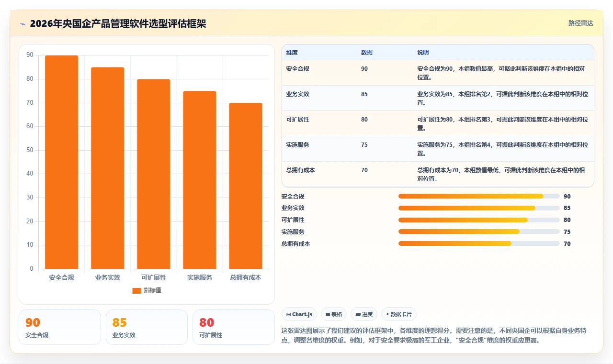Click the value 85 in table

(x=364, y=94)
